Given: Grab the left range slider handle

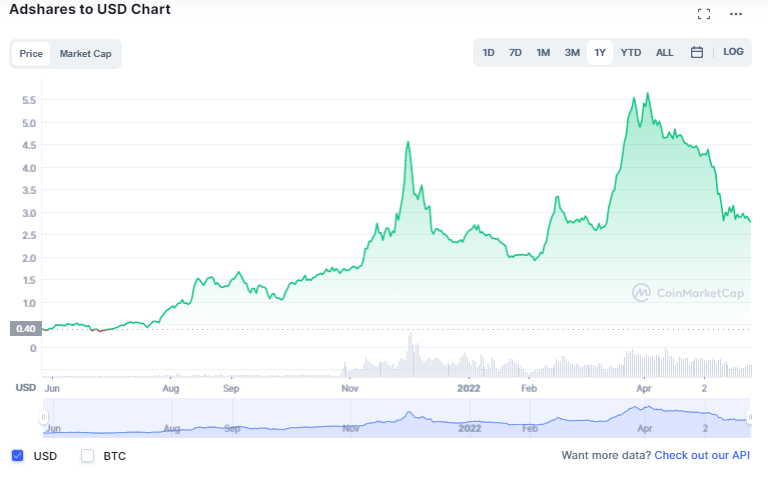Looking at the screenshot, I should click(43, 417).
